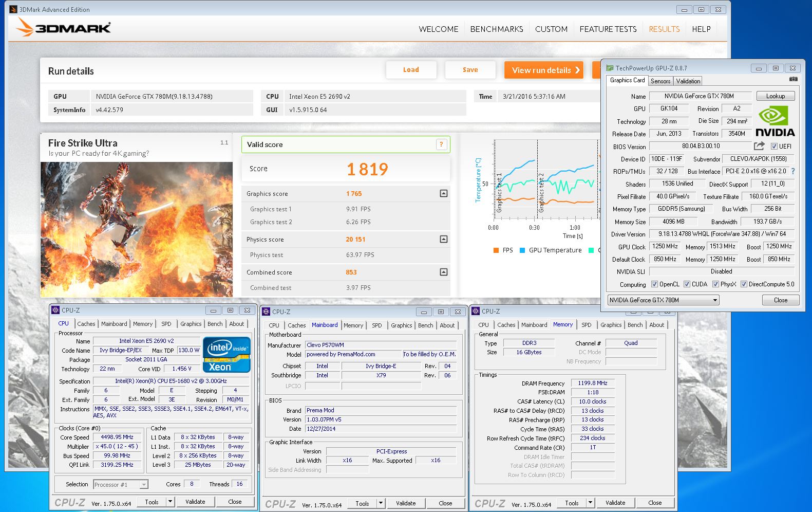Click the Memory Type Quad channel value
The image size is (812, 512).
[x=631, y=343]
